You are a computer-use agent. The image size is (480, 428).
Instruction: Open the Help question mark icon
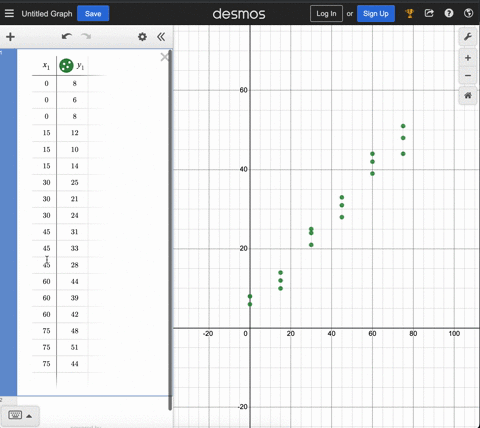449,14
